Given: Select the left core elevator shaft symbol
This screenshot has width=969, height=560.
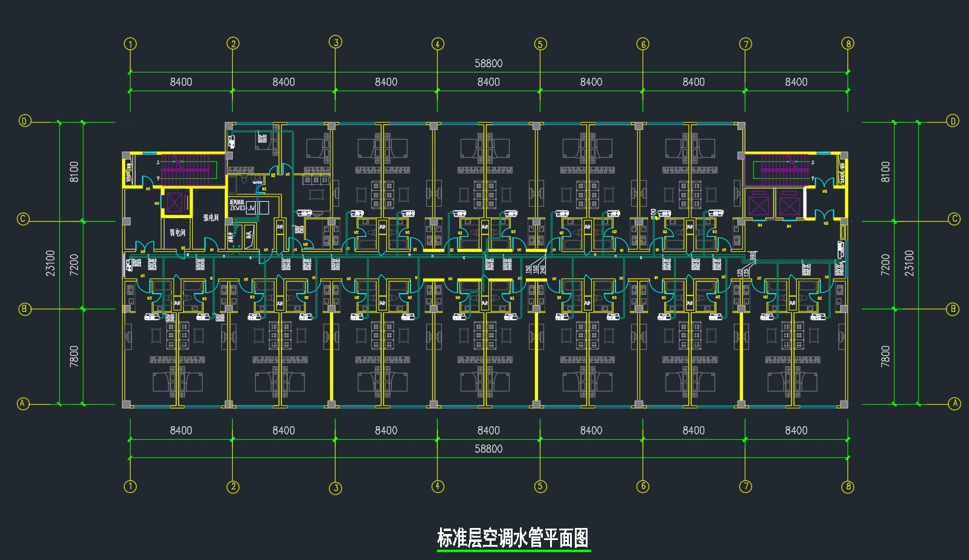Looking at the screenshot, I should click(x=175, y=202).
